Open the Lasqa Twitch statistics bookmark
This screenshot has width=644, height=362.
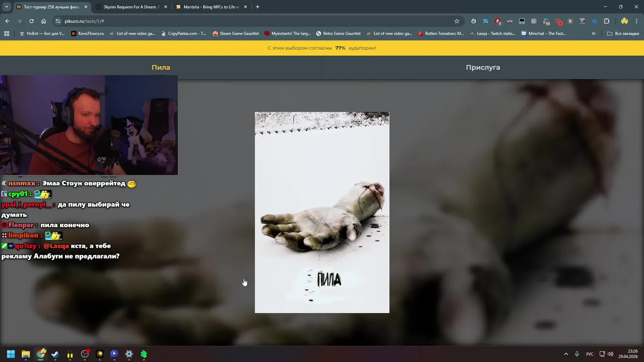pyautogui.click(x=493, y=34)
